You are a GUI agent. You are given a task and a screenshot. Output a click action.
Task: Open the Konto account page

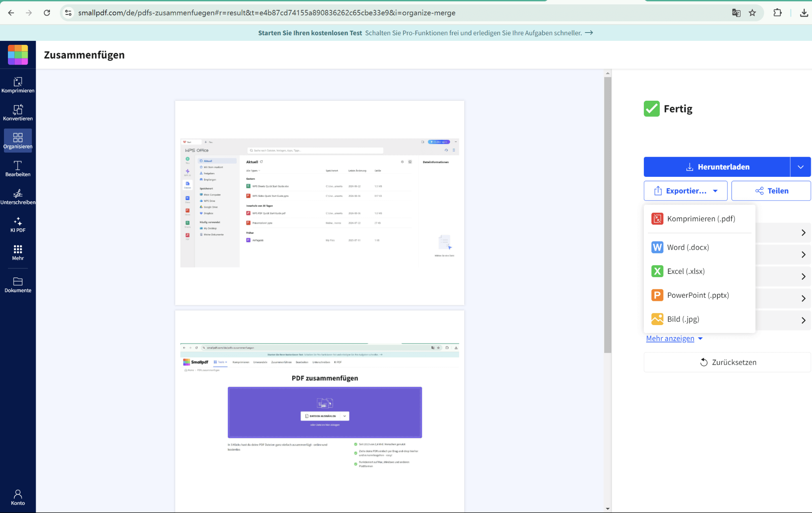[18, 497]
